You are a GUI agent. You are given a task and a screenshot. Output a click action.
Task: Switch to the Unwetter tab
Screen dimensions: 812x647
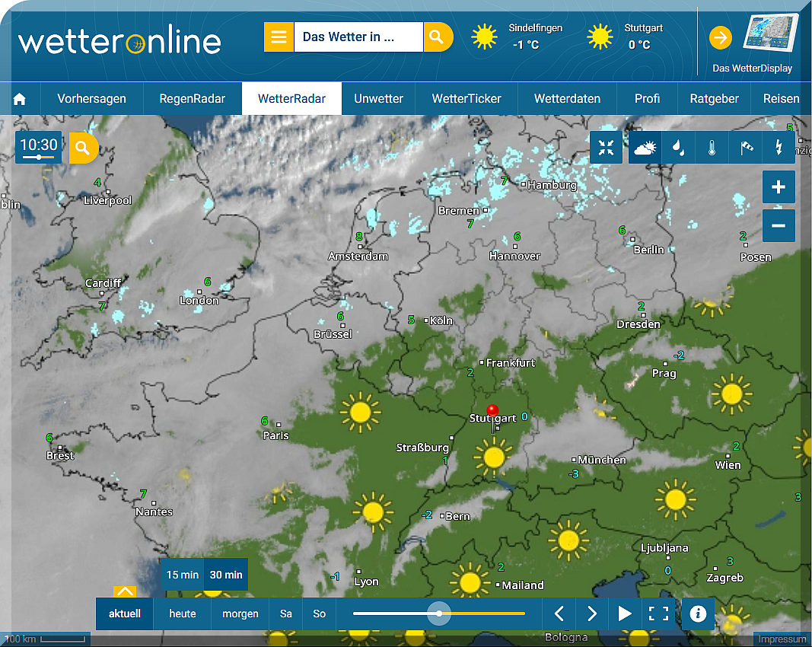(x=378, y=99)
